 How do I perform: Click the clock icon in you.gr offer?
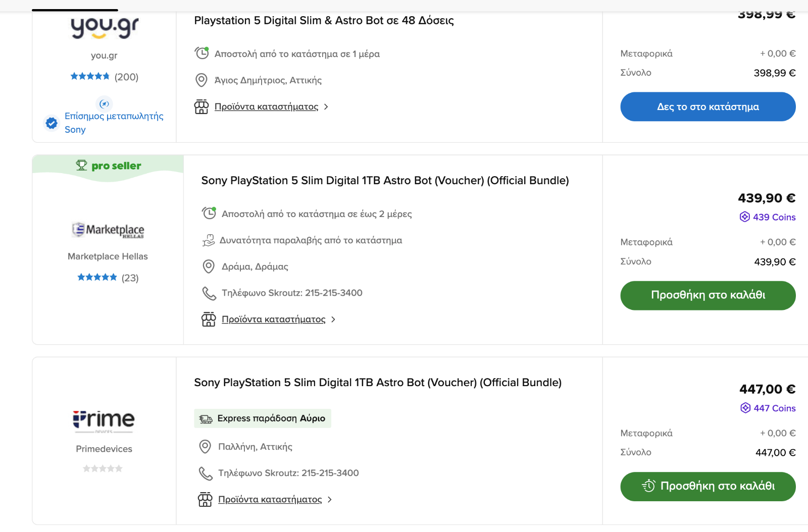pyautogui.click(x=201, y=53)
